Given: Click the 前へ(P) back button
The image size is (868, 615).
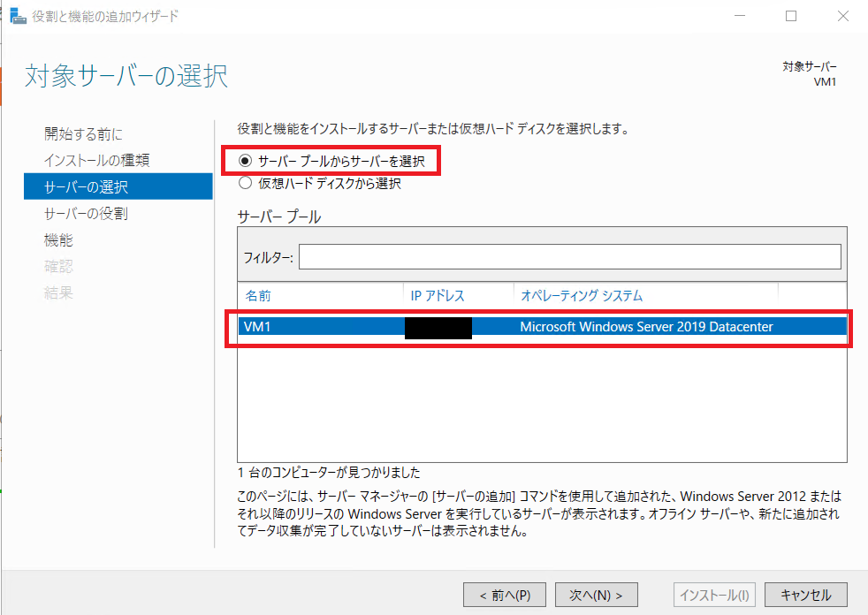Looking at the screenshot, I should pos(505,595).
